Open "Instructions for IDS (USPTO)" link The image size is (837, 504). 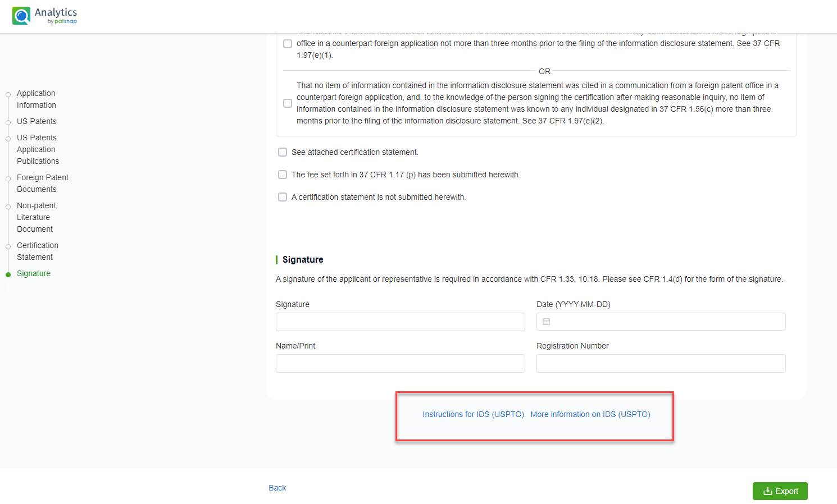[473, 414]
